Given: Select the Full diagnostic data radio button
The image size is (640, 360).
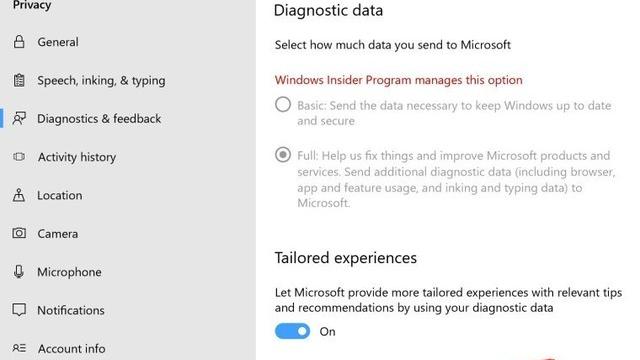Looking at the screenshot, I should pyautogui.click(x=283, y=155).
